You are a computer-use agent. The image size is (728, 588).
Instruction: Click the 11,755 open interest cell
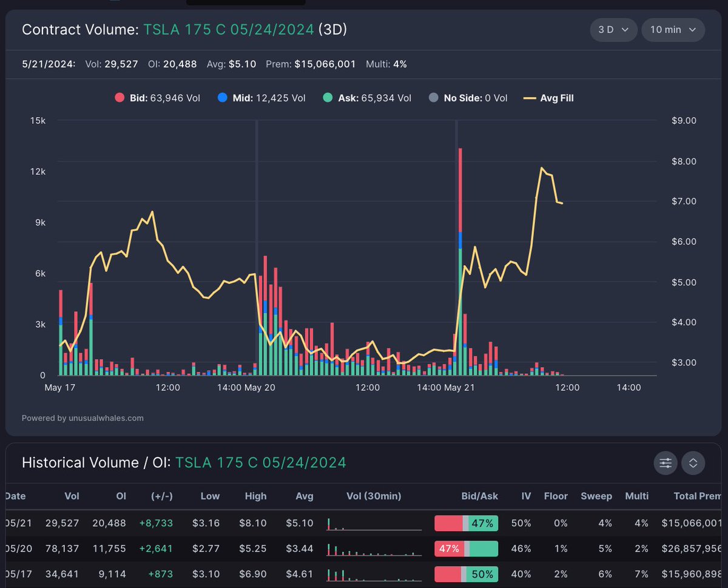click(x=110, y=549)
